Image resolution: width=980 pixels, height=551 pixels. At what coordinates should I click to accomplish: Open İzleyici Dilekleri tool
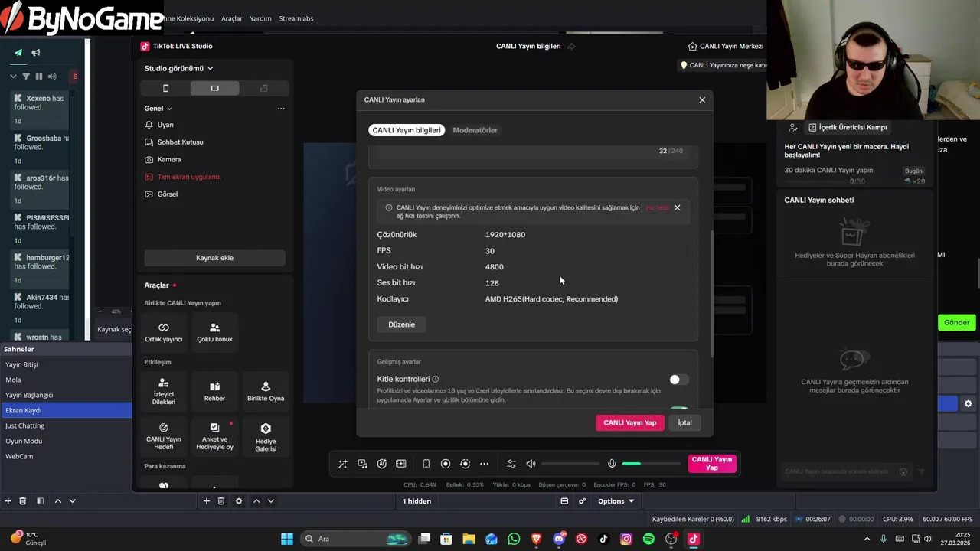[x=164, y=391]
